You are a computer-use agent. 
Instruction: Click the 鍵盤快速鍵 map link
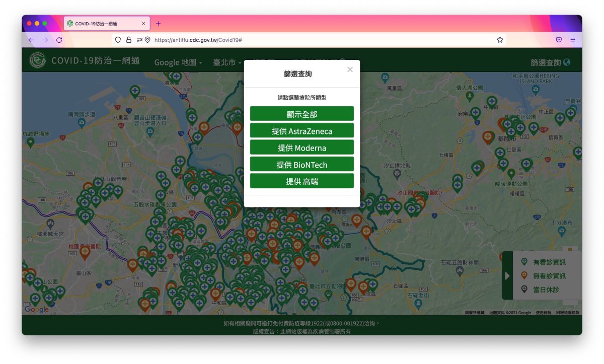474,313
